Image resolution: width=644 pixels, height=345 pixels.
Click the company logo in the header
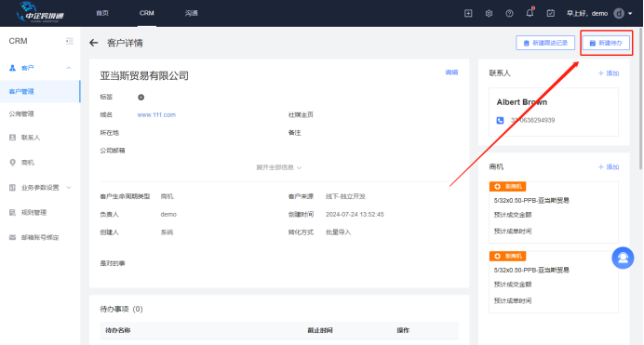40,13
